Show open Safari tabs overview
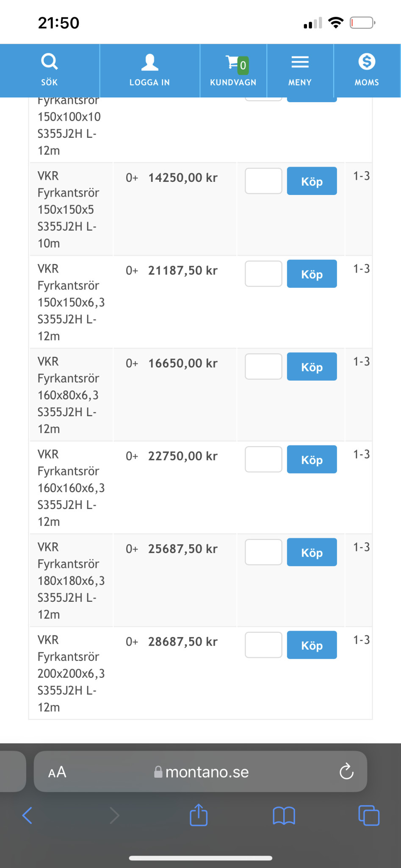 (369, 815)
